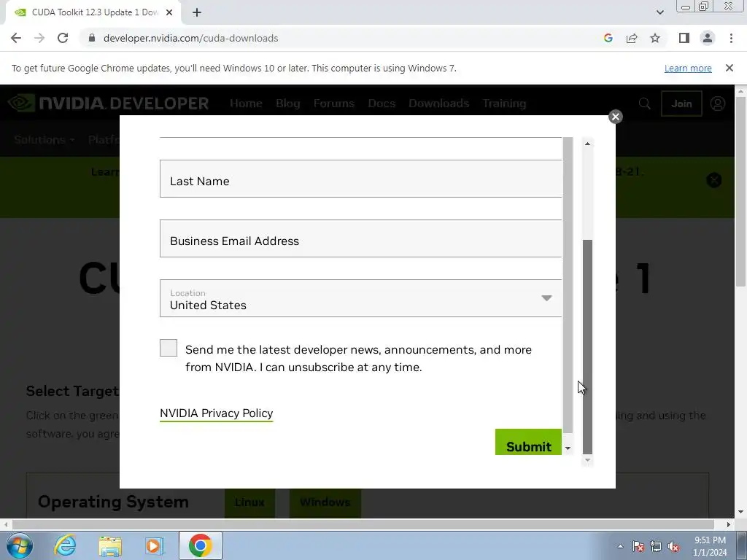Bookmark this page with the star icon
Image resolution: width=747 pixels, height=560 pixels.
click(x=655, y=38)
